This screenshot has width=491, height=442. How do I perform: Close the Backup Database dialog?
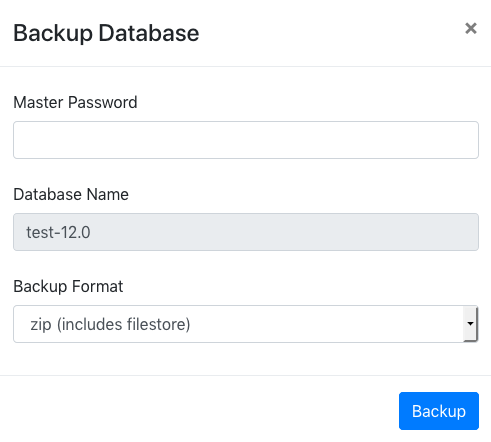471,29
